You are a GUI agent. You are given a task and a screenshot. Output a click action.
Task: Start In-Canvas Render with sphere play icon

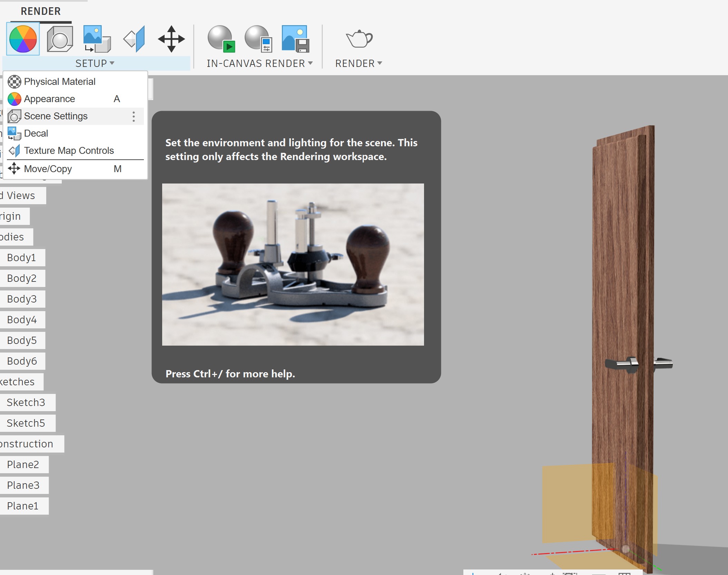[x=222, y=39]
